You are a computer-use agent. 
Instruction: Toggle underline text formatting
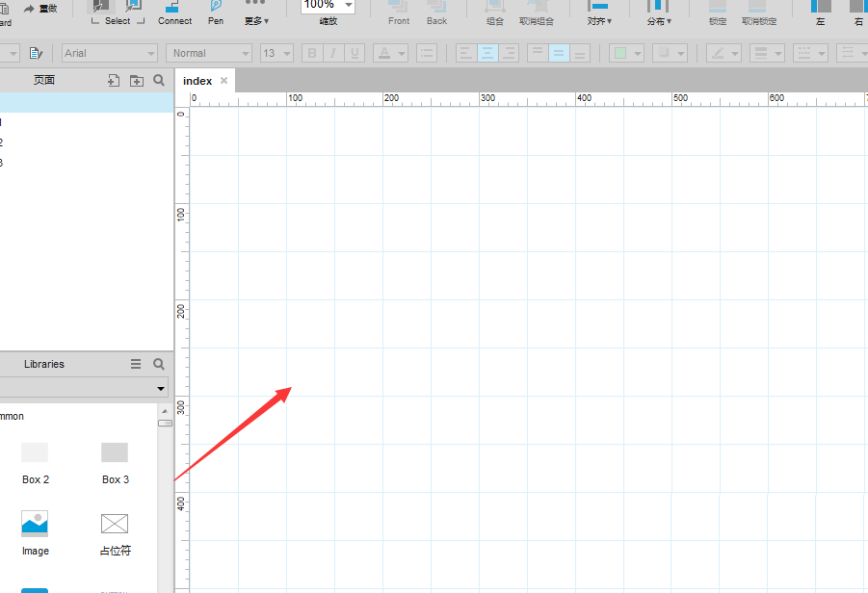pyautogui.click(x=355, y=53)
